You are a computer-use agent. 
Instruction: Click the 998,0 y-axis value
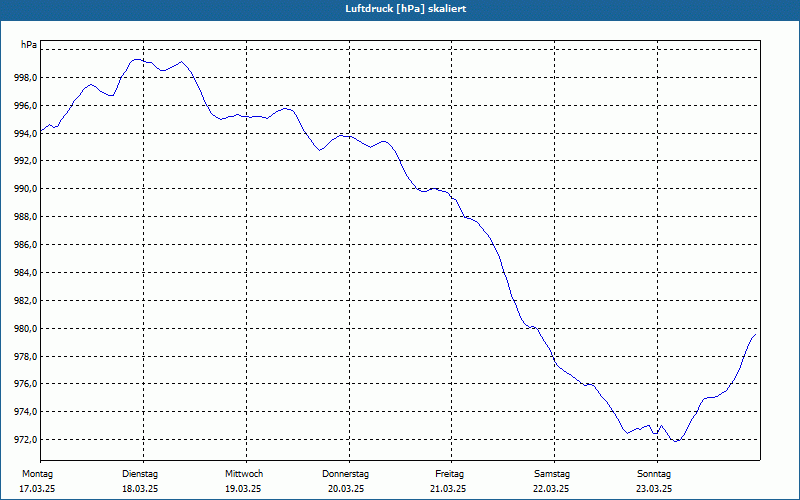pos(26,78)
